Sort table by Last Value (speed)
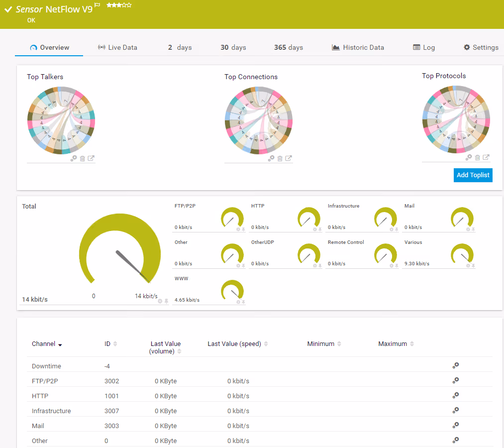The width and height of the screenshot is (504, 448). [x=265, y=343]
